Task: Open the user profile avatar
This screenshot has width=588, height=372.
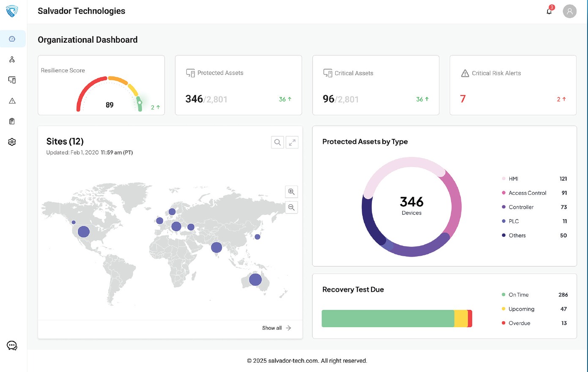Action: coord(569,11)
